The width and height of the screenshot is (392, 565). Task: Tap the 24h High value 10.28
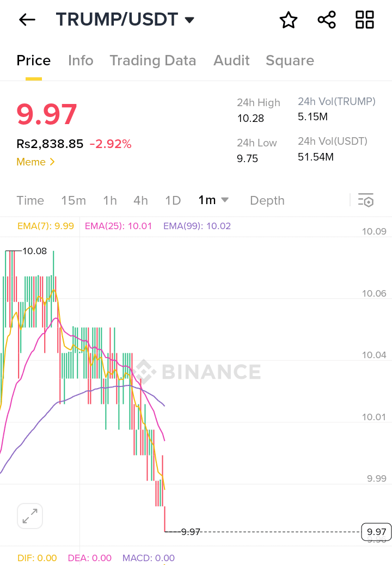point(251,118)
